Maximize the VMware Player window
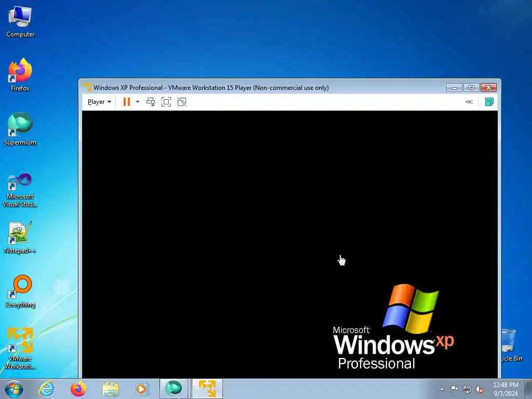Screen dimensions: 532x399 coord(471,87)
